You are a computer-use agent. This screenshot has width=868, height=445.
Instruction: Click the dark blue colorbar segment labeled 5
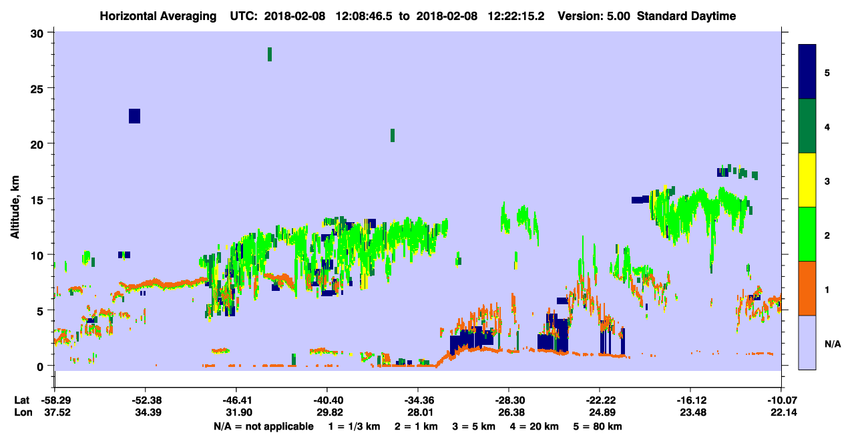(x=807, y=71)
